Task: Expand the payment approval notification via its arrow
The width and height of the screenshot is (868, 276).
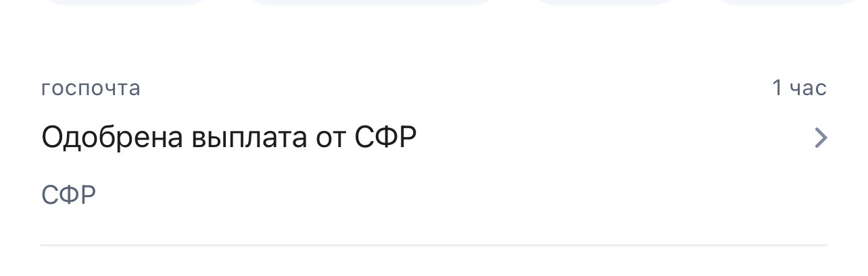Action: 820,138
